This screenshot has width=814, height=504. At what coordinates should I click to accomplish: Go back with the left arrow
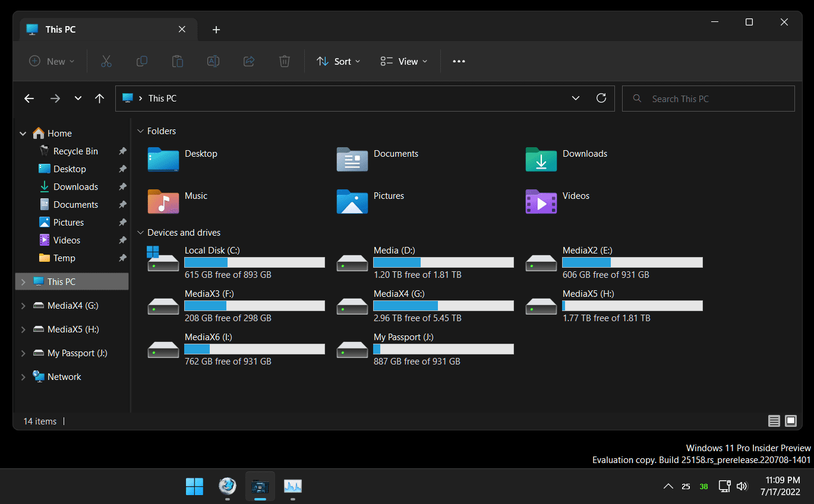pyautogui.click(x=29, y=99)
